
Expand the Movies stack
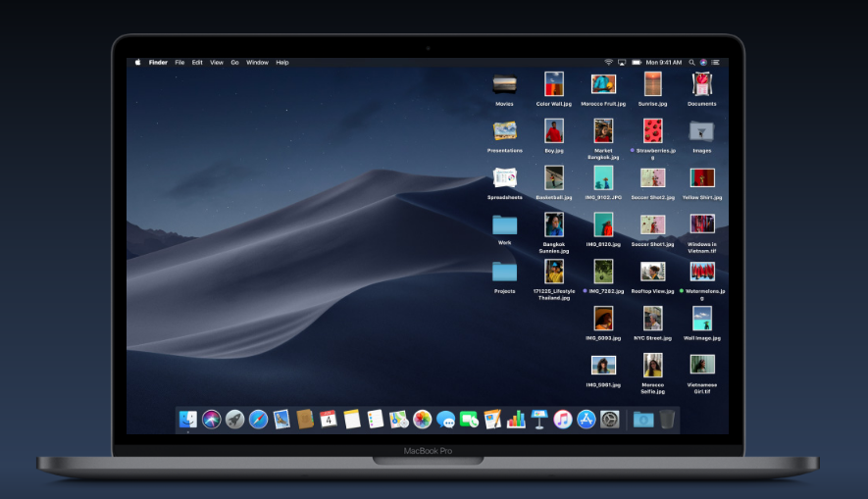point(504,84)
